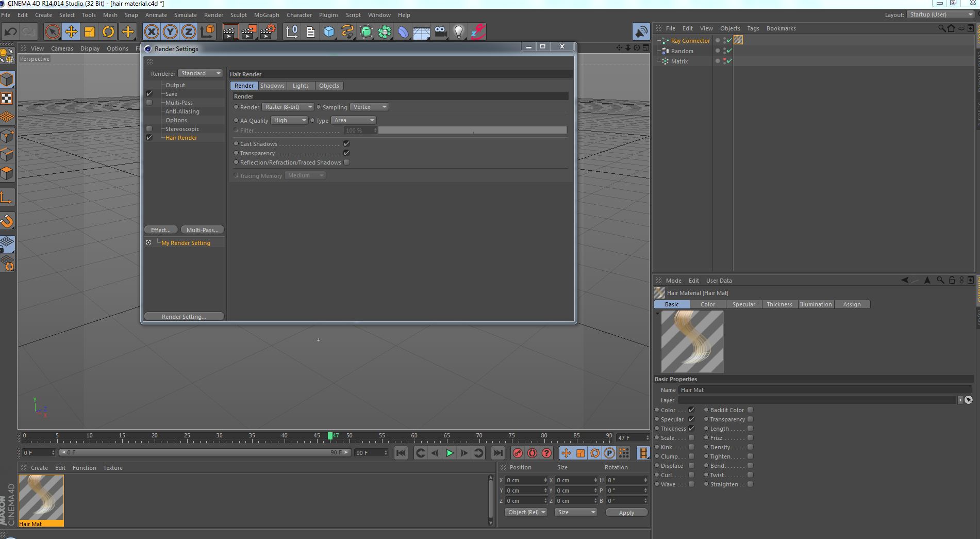Image resolution: width=980 pixels, height=539 pixels.
Task: Select the Scale tool
Action: pos(90,31)
